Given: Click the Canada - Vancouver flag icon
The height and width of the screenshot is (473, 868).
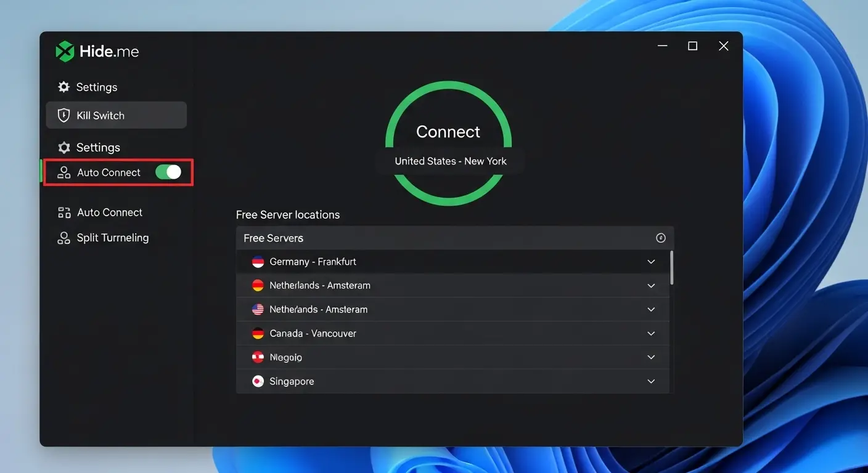Looking at the screenshot, I should pos(258,333).
